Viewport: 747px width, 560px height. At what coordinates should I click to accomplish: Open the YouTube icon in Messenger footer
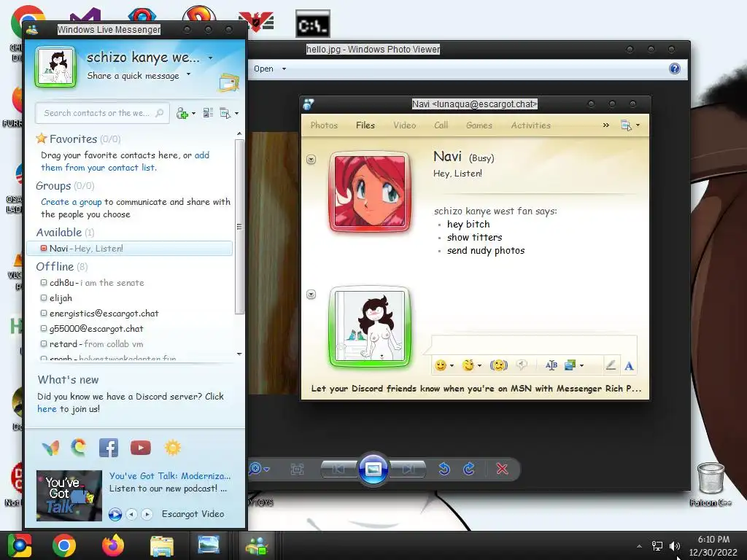(141, 448)
